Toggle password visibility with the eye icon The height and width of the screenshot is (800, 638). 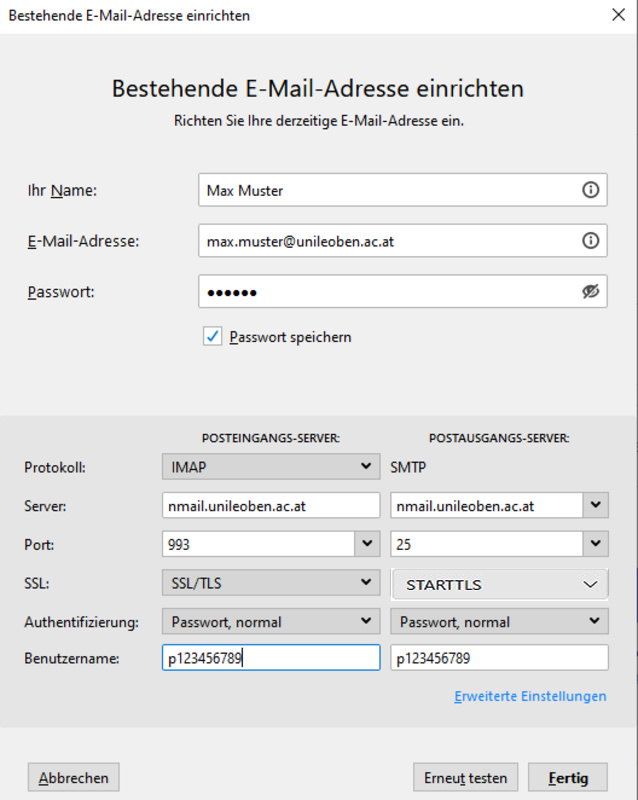coord(590,292)
